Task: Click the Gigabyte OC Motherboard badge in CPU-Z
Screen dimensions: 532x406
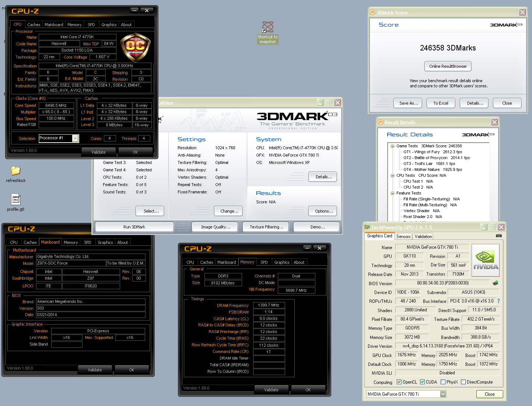Action: [x=135, y=47]
